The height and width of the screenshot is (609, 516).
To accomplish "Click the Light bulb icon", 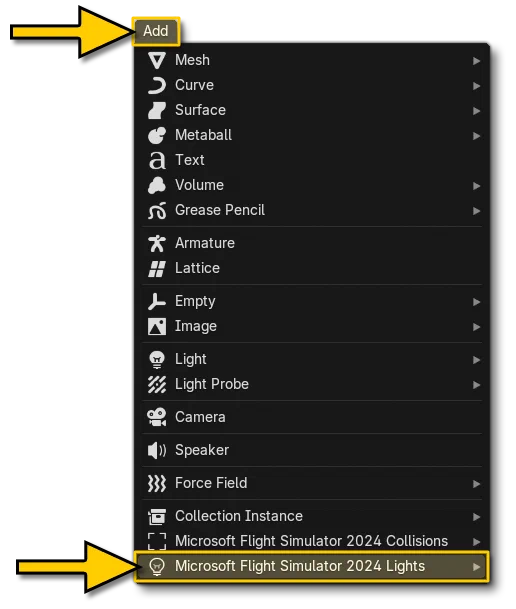I will [x=157, y=360].
